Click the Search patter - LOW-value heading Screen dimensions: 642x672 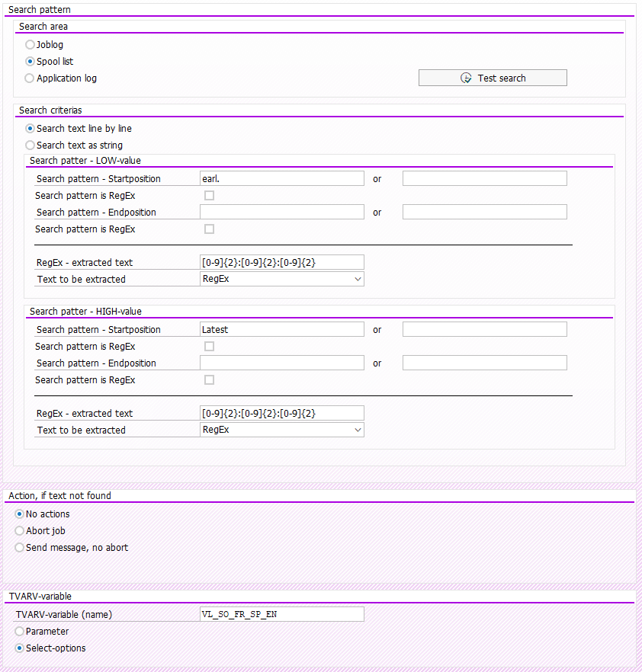coord(85,161)
